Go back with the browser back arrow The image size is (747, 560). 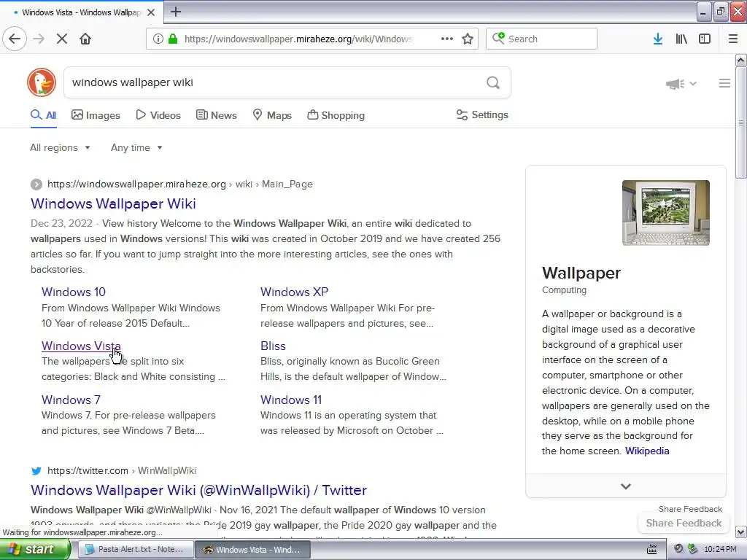(15, 39)
